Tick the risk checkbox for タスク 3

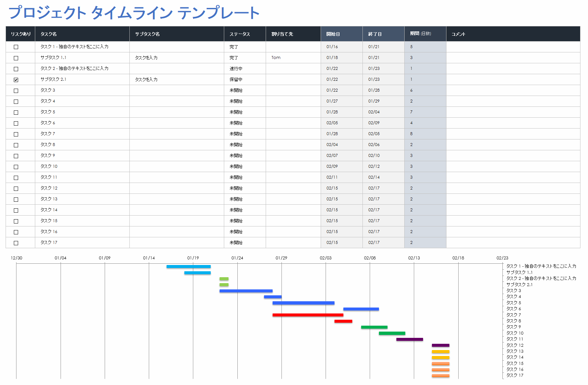pos(16,90)
